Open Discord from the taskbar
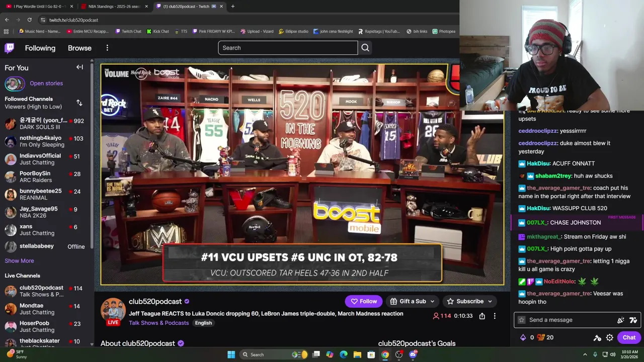 point(413,354)
